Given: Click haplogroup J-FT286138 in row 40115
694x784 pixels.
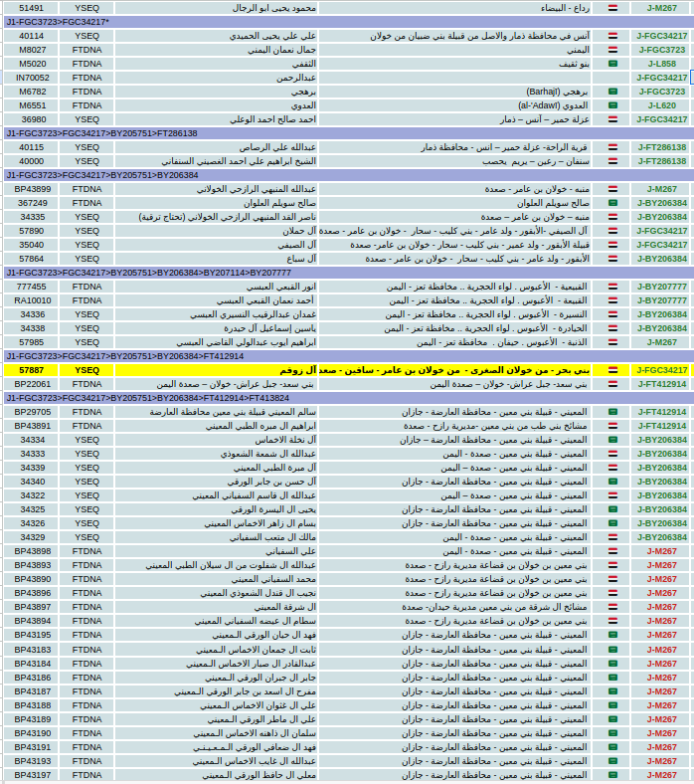Looking at the screenshot, I should pyautogui.click(x=661, y=147).
